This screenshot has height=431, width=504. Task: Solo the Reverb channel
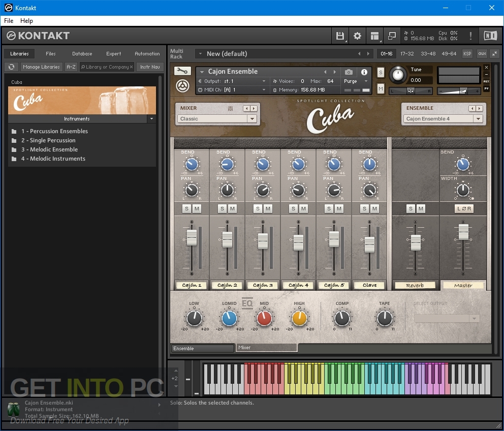pyautogui.click(x=411, y=209)
